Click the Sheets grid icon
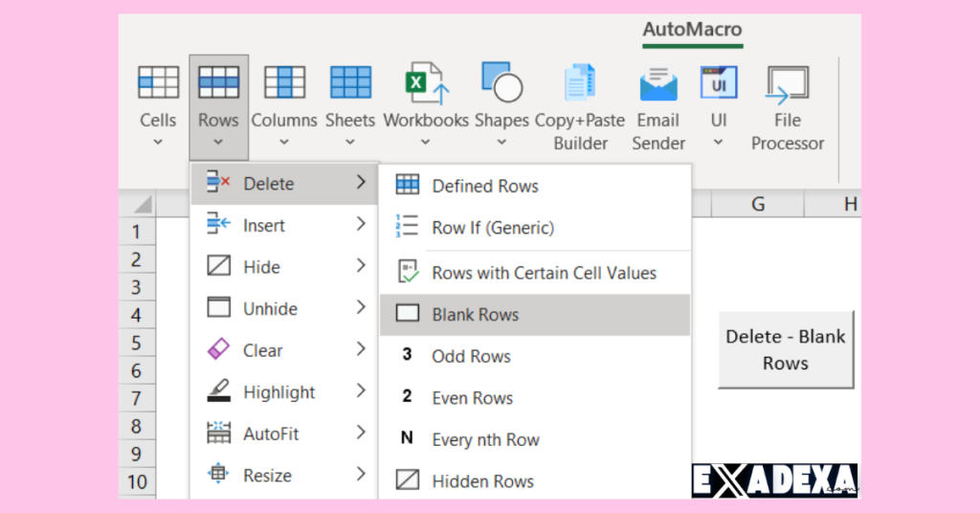980x513 pixels. pos(350,82)
